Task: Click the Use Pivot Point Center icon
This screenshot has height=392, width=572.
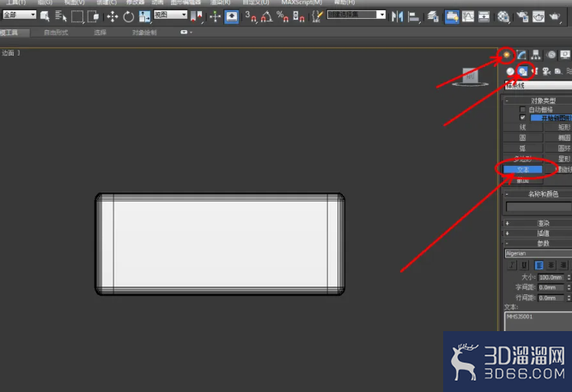Action: click(x=197, y=16)
